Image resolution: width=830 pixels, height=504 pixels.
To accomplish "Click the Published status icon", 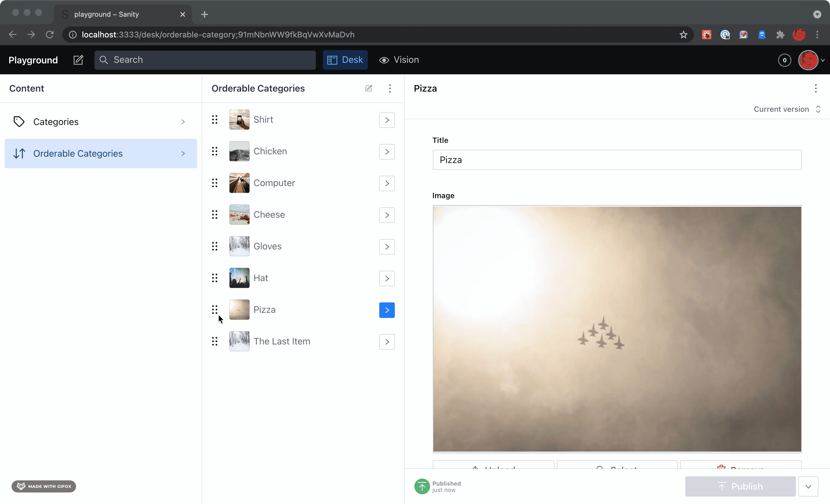I will click(x=422, y=486).
